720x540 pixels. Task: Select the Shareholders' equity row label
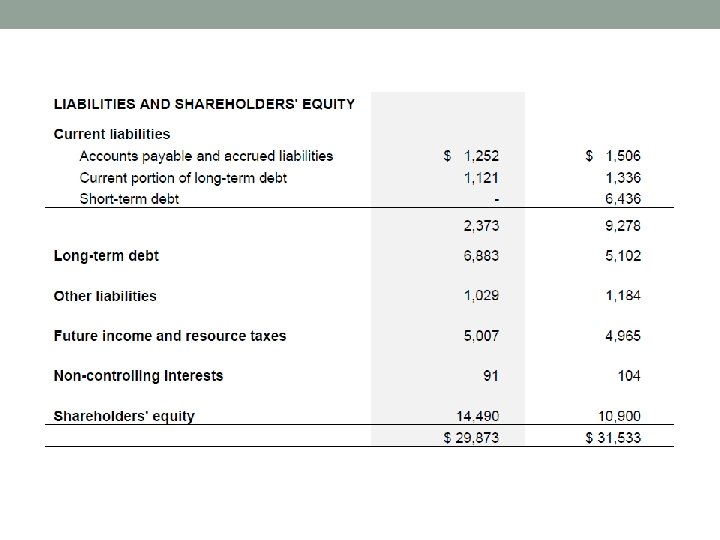pos(124,416)
